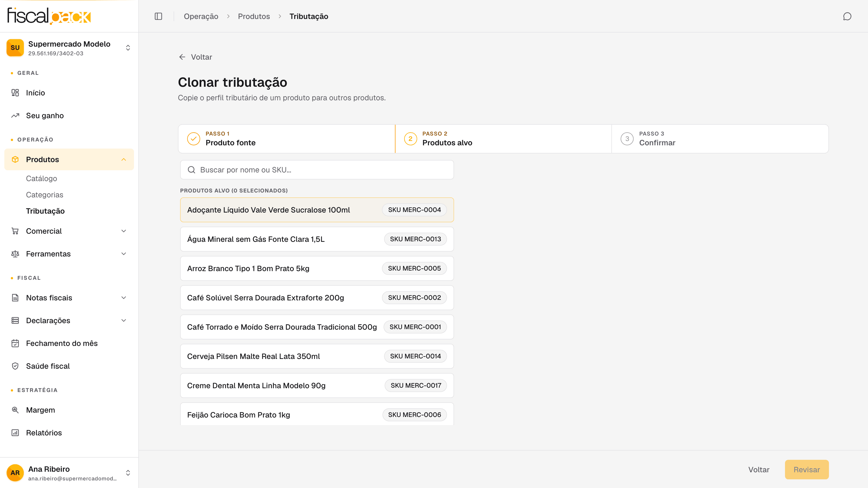Image resolution: width=868 pixels, height=488 pixels.
Task: Click the Produtos breadcrumb
Action: (x=254, y=16)
